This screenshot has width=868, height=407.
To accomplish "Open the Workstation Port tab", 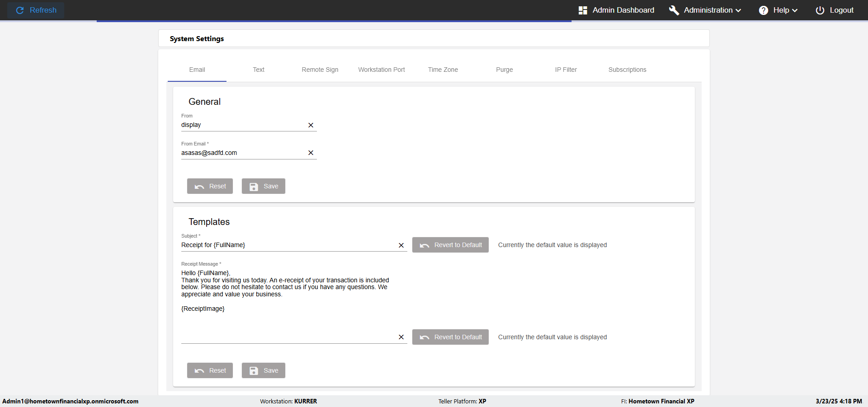I will pos(382,70).
